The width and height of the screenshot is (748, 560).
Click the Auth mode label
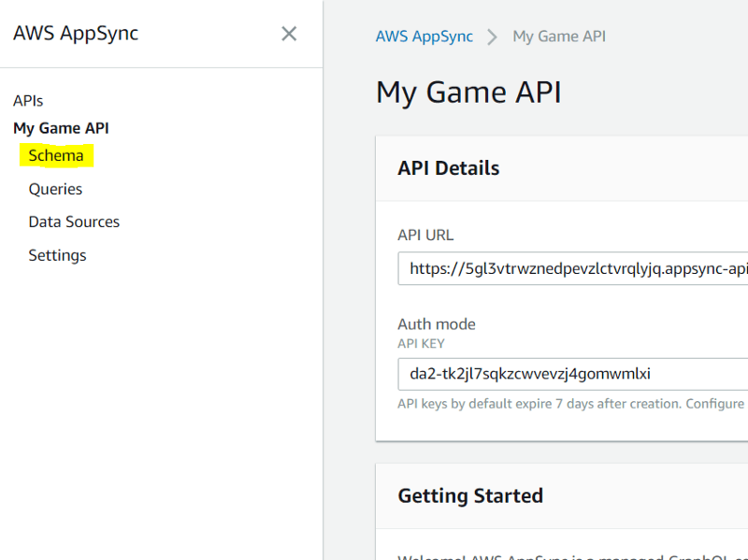[x=437, y=324]
